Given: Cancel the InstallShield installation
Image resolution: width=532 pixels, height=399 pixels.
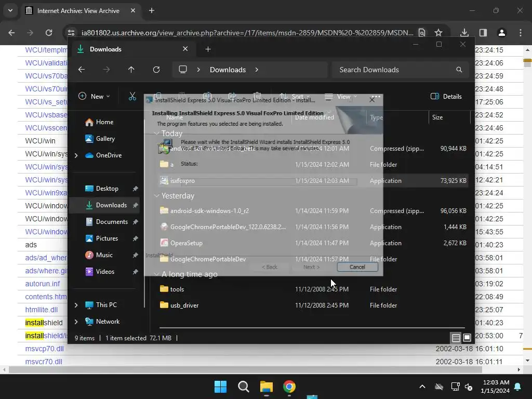Looking at the screenshot, I should tap(357, 267).
